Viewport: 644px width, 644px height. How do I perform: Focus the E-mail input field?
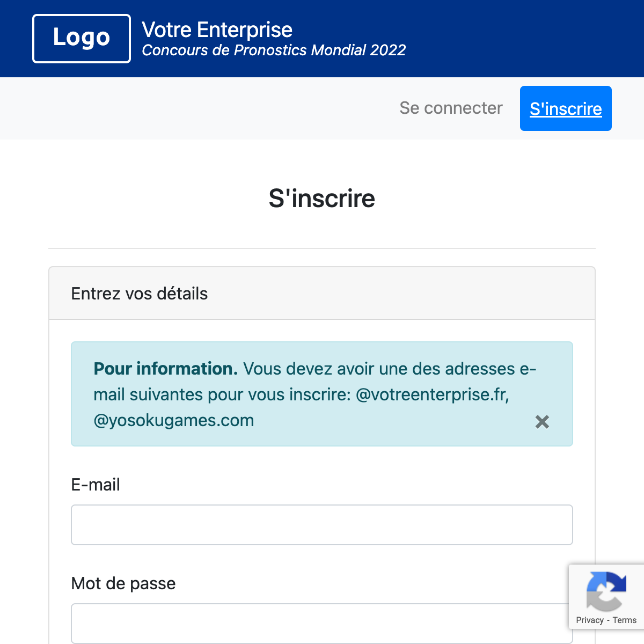[322, 525]
